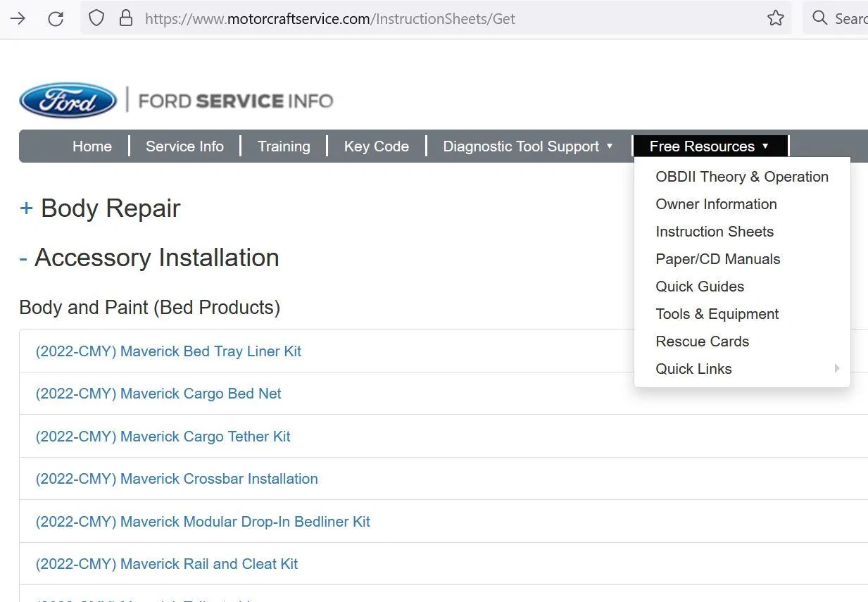
Task: Open the Service Info nav item
Action: pyautogui.click(x=184, y=146)
